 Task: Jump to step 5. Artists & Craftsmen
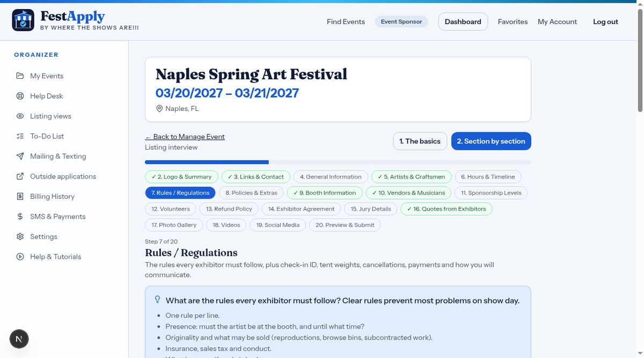[x=411, y=177]
